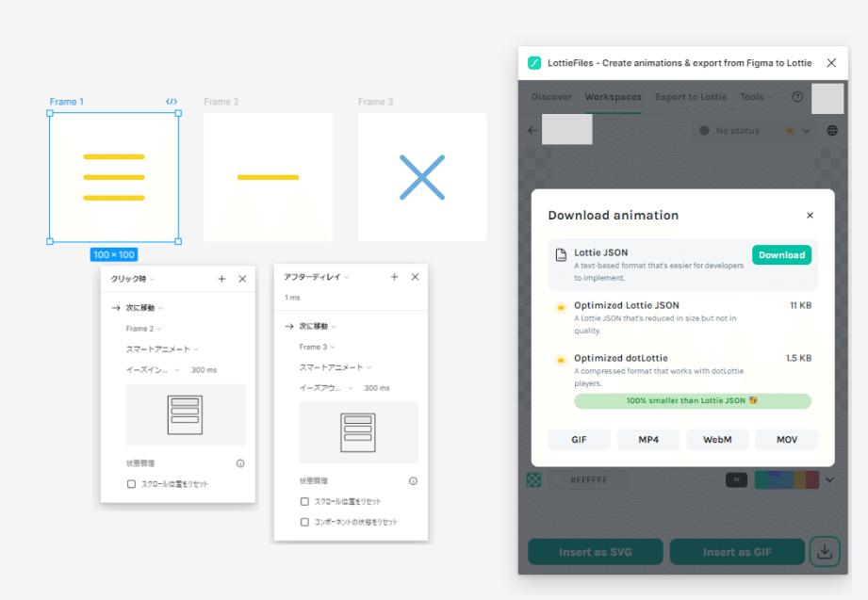
Task: Click the Insert as GIF button
Action: [737, 552]
